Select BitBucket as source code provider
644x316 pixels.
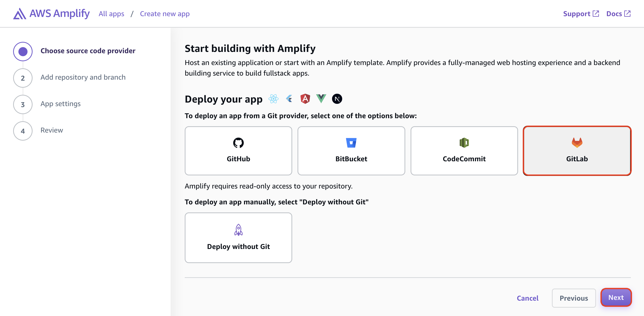pos(351,151)
